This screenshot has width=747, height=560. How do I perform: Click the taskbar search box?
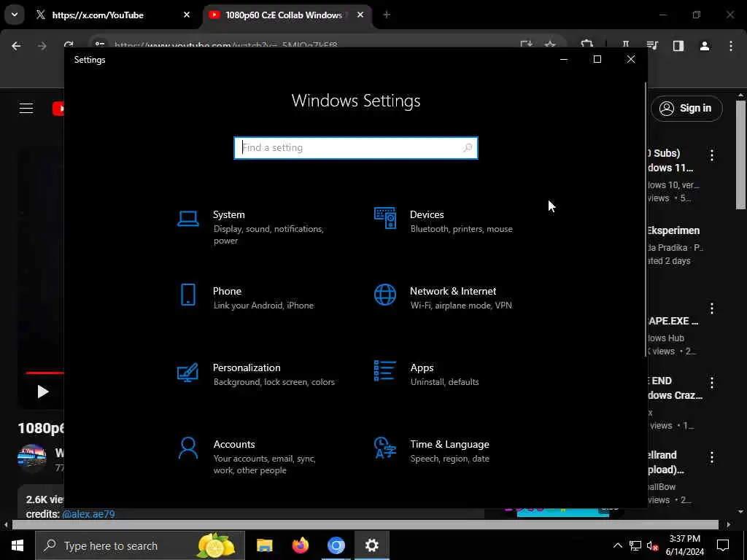click(x=140, y=545)
